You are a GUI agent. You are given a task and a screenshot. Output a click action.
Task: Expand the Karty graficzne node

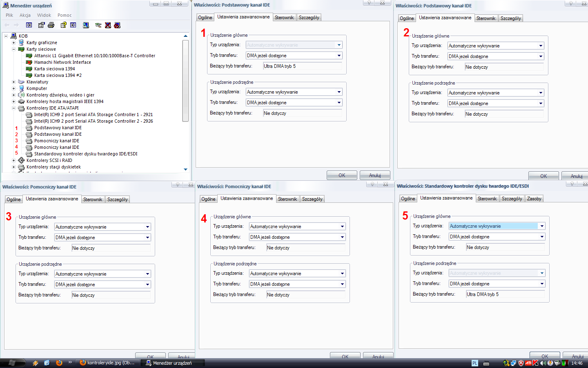[x=13, y=43]
